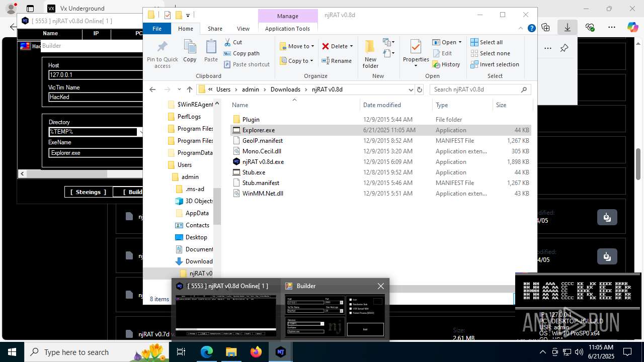Screen dimensions: 644x362
Task: Switch to the View tab
Action: tap(243, 29)
